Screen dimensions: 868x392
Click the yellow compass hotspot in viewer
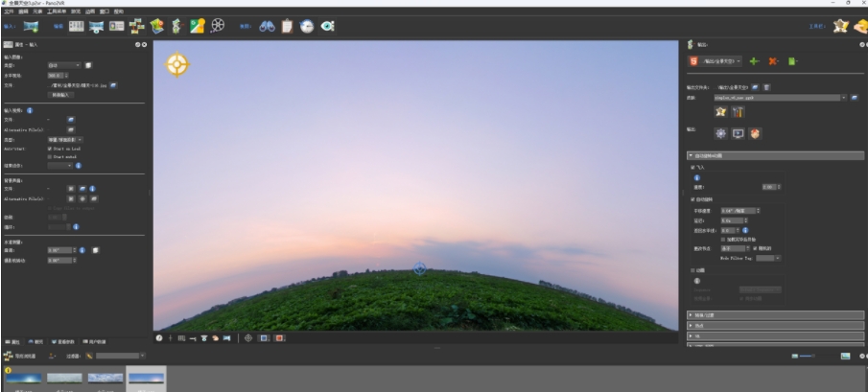[177, 64]
